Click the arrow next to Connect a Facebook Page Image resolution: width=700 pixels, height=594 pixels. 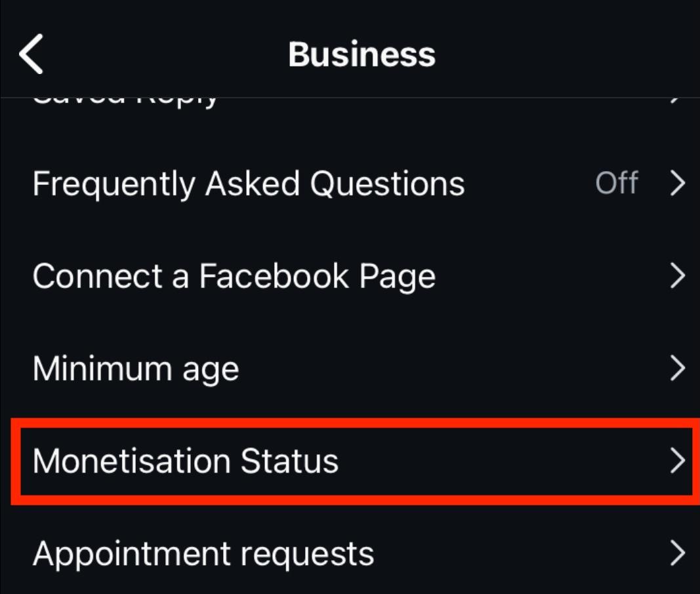coord(677,277)
